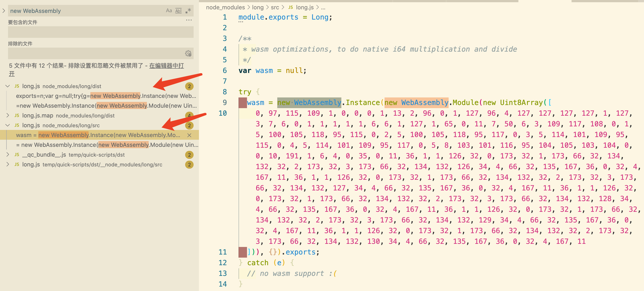This screenshot has width=644, height=291.
Task: Expand long.js temp/quick-scripts results
Action: point(8,164)
